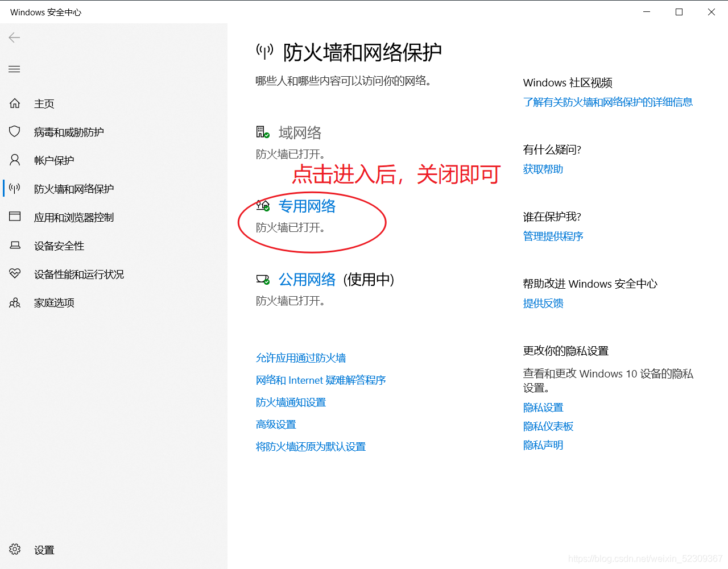Screen dimensions: 728x569
Task: Open 高级设置 link
Action: 276,424
